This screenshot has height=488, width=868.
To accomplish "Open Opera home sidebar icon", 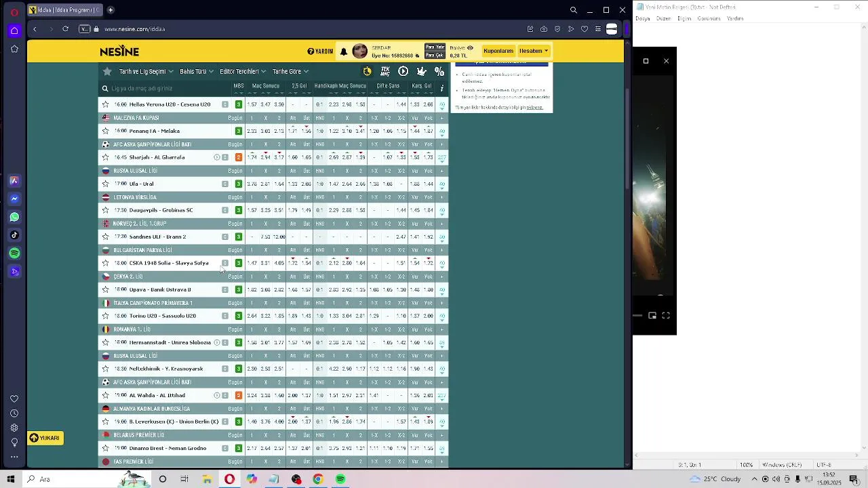I will point(14,30).
